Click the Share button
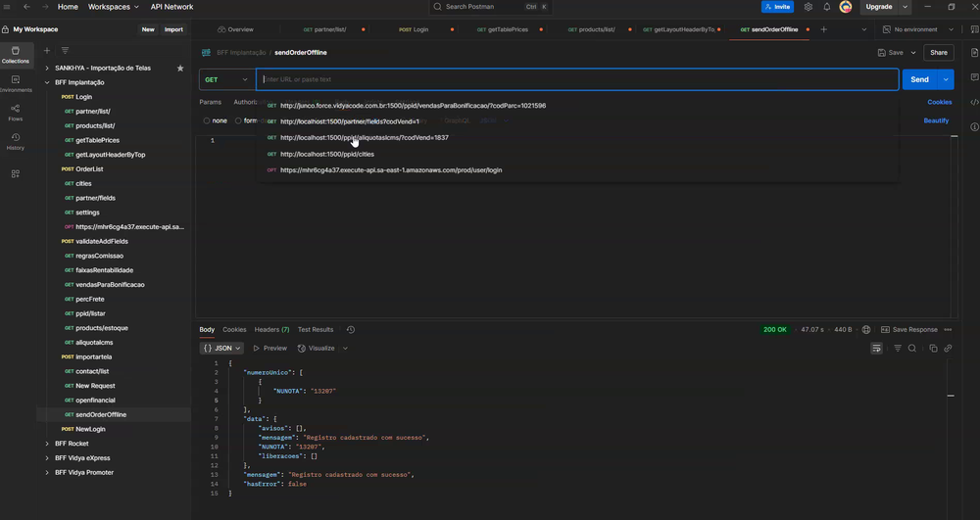The width and height of the screenshot is (980, 520). click(939, 53)
